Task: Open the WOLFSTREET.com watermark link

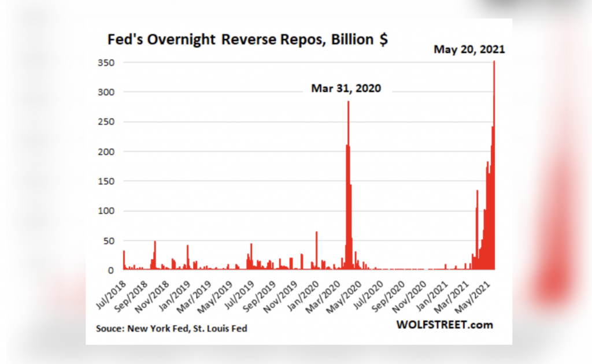Action: point(445,325)
